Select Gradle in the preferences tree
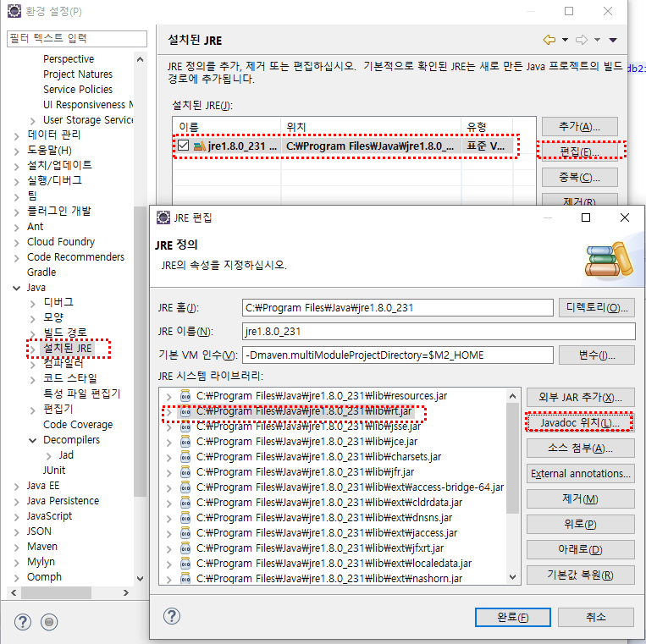Viewport: 646px width, 644px height. pos(41,272)
